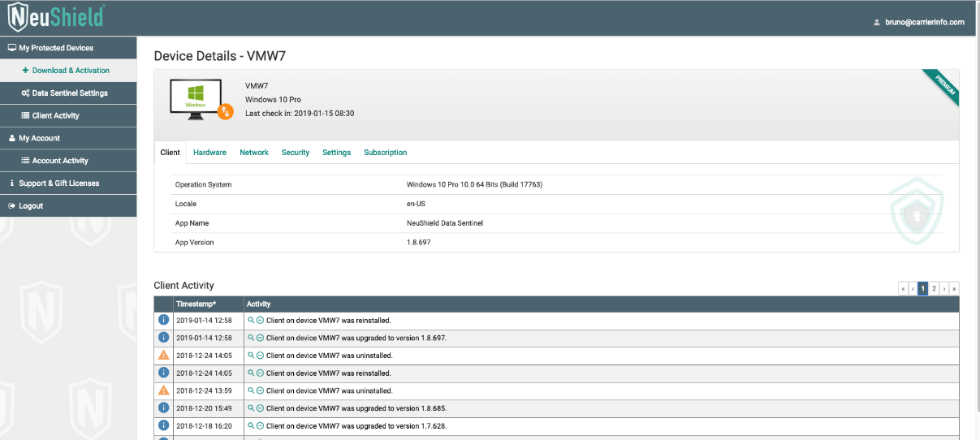Open Support & Gift Licenses
Screen dimensions: 980x440
click(x=68, y=183)
